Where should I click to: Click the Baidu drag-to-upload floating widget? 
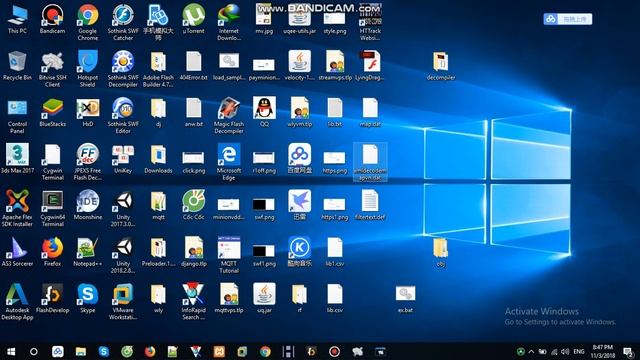pos(568,19)
